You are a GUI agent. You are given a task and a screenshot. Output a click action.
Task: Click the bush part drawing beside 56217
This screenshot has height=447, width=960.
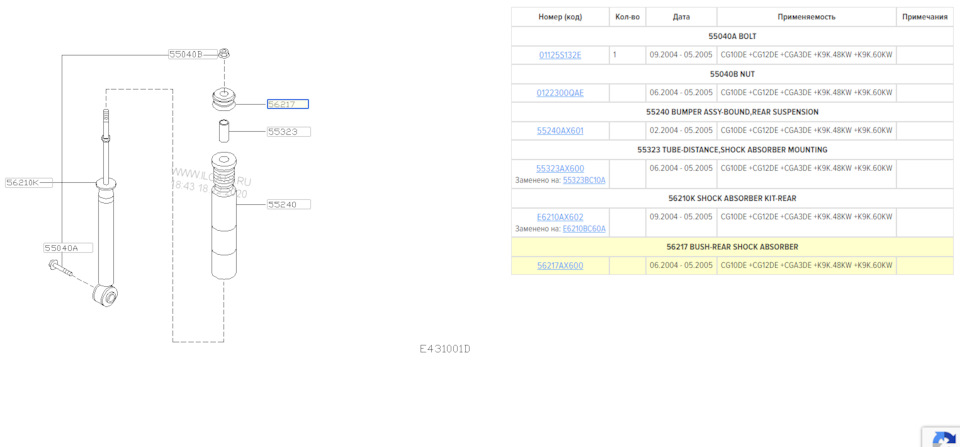[x=224, y=100]
